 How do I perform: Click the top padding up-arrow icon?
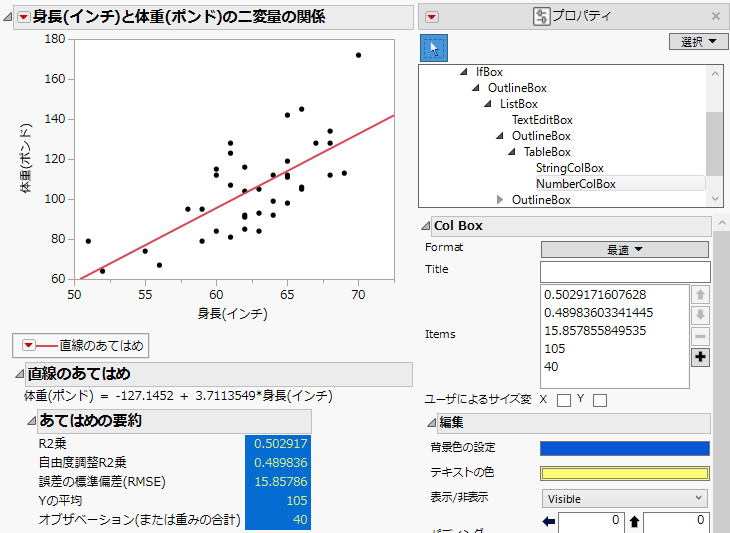pos(635,521)
